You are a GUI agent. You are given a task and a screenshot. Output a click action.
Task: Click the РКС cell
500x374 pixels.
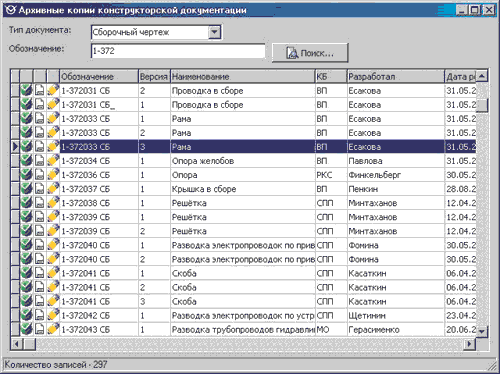click(x=331, y=175)
